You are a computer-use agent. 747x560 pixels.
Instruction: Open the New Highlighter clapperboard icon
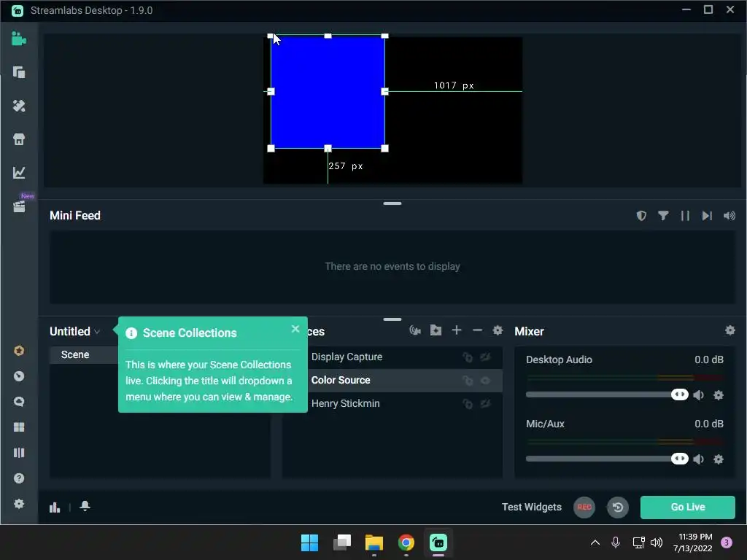point(19,206)
